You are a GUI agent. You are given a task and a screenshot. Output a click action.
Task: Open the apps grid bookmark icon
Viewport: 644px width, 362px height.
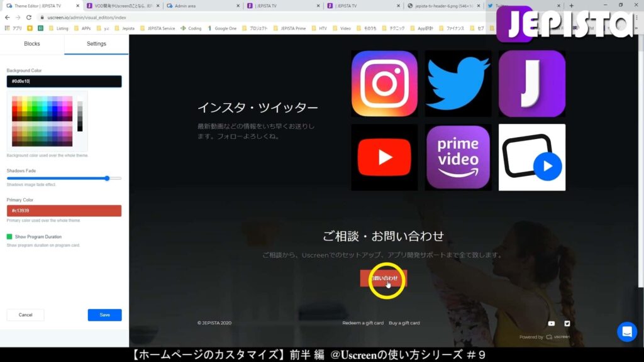point(7,28)
